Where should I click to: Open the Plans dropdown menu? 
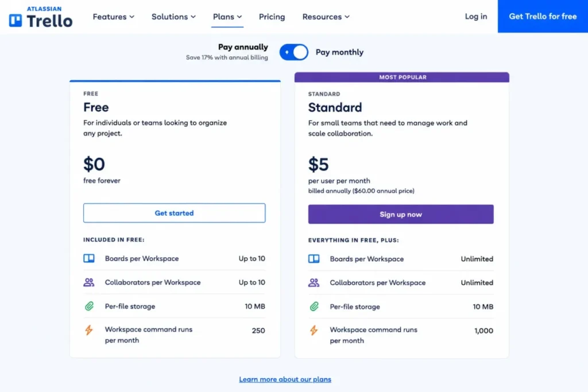pos(227,17)
